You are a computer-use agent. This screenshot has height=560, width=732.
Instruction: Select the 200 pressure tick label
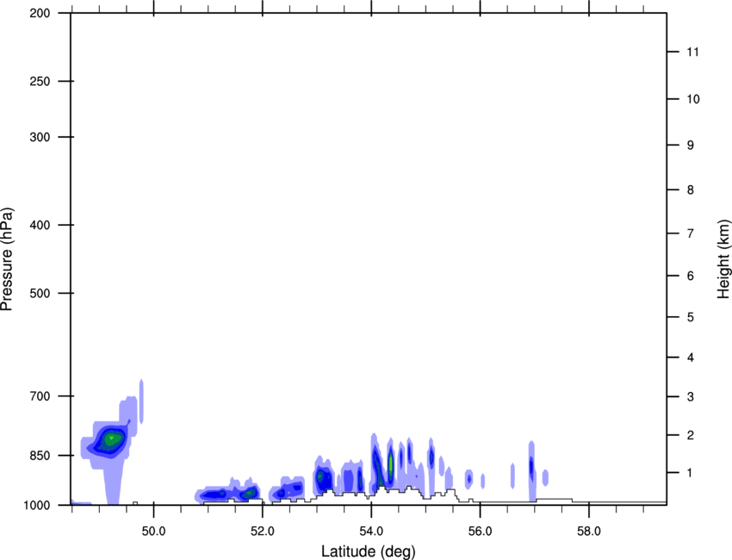[x=40, y=13]
